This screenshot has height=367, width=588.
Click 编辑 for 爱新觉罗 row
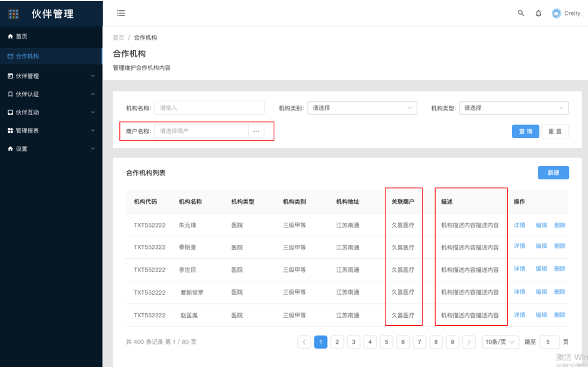541,292
